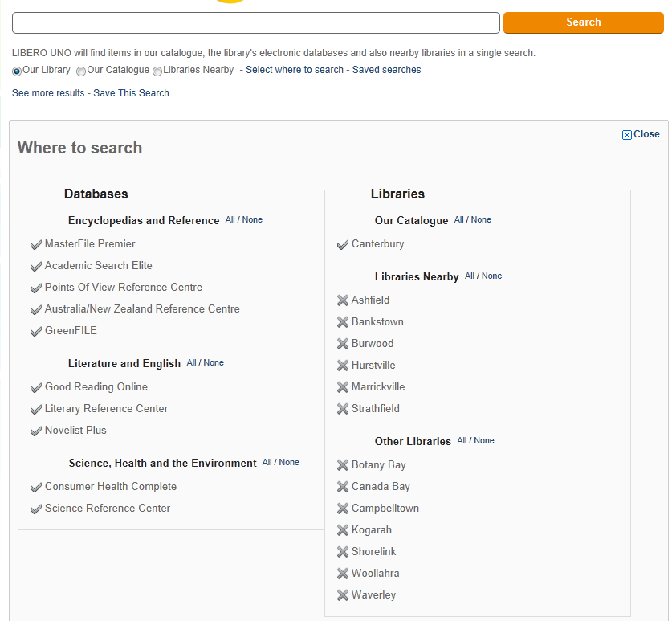Select None for Science, Health and the Environment
Image resolution: width=672 pixels, height=621 pixels.
[289, 462]
